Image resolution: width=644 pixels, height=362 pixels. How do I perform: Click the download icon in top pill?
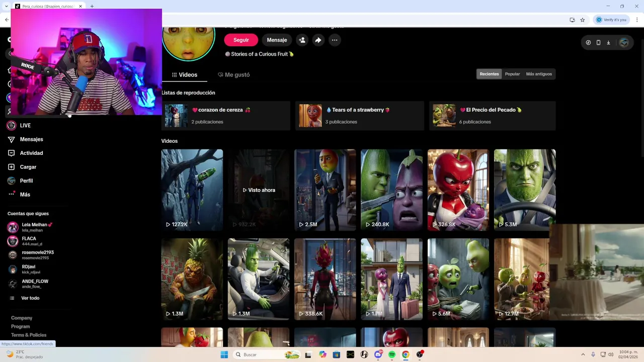click(608, 43)
